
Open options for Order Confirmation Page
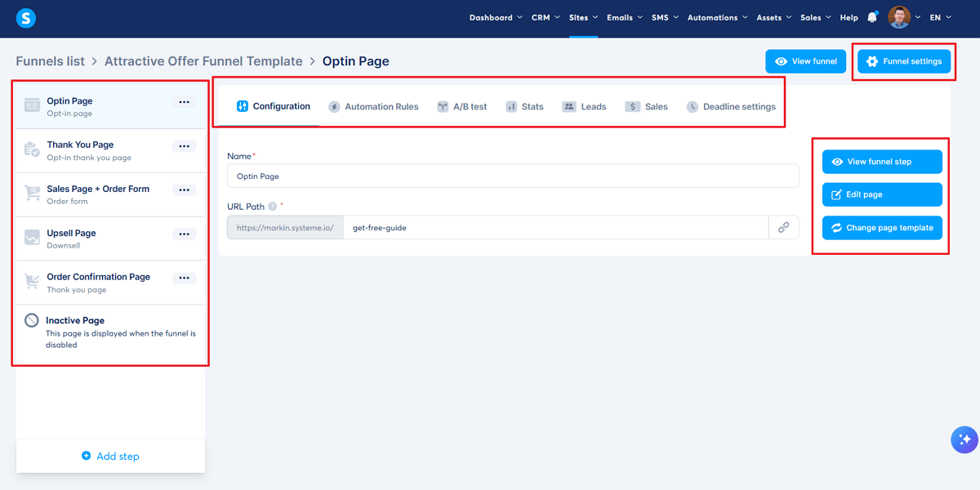coord(184,278)
